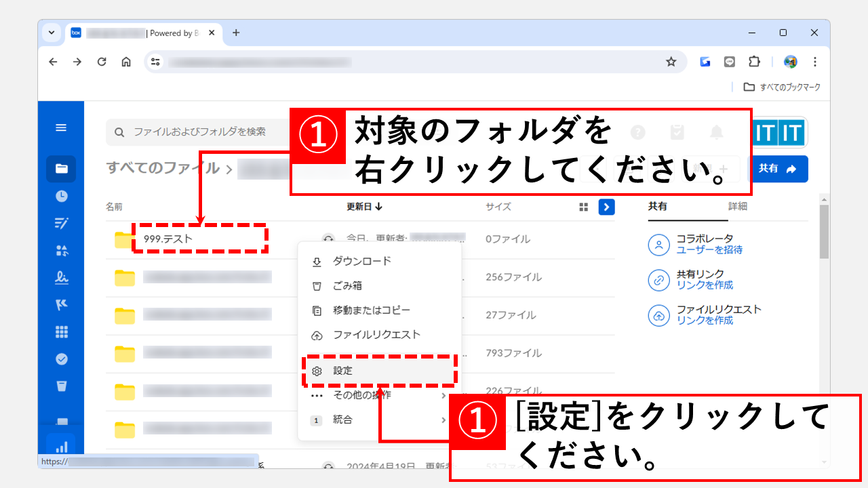Viewport: 868px width, 488px height.
Task: Click the 793ファイル size cell
Action: pos(513,353)
